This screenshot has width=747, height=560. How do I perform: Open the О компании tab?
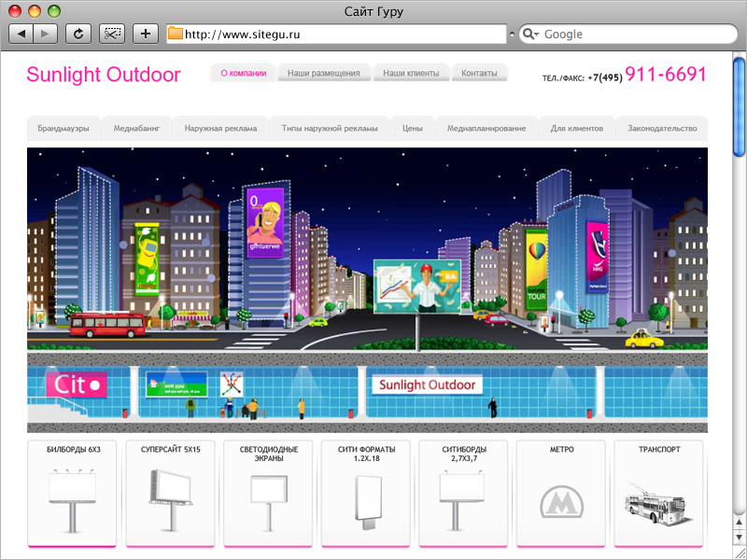243,74
